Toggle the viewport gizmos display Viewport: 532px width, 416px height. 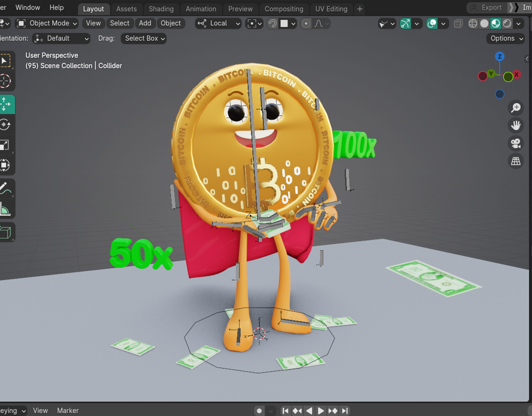tap(406, 24)
